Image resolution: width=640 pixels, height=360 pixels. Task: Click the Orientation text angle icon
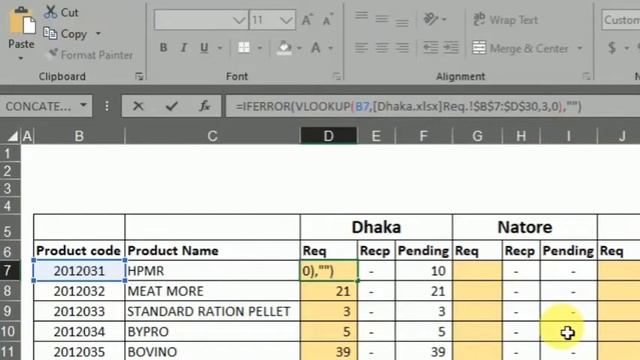(431, 19)
